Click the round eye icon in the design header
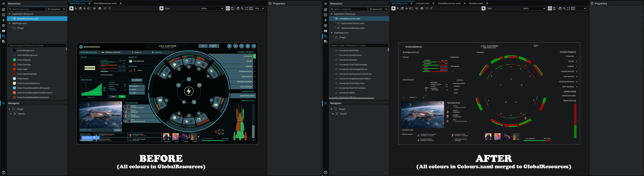644x176 pixels. tap(254, 46)
